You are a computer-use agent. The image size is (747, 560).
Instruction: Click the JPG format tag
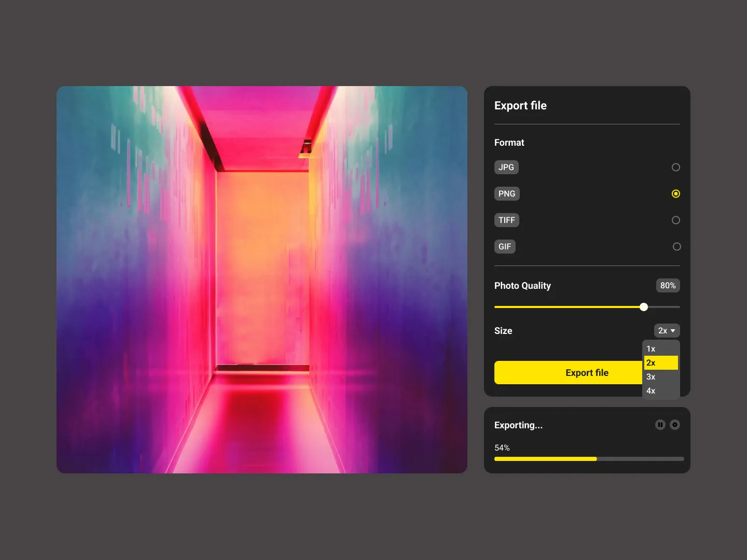506,167
